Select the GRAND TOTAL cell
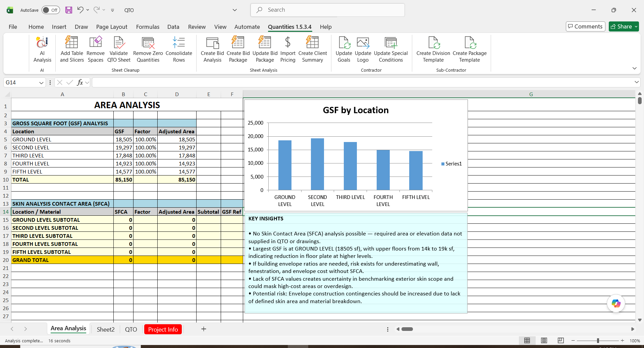Image resolution: width=644 pixels, height=348 pixels. (x=62, y=260)
